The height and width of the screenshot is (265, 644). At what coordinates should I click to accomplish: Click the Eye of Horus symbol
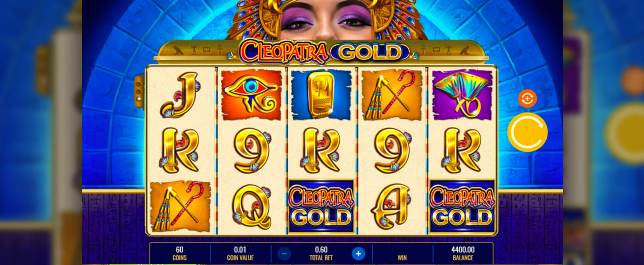(x=251, y=95)
